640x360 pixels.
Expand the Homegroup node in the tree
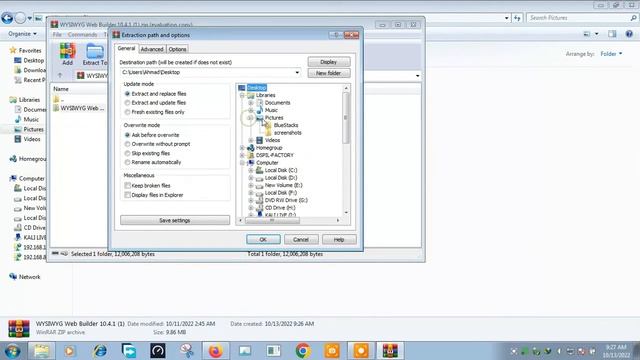(x=242, y=148)
